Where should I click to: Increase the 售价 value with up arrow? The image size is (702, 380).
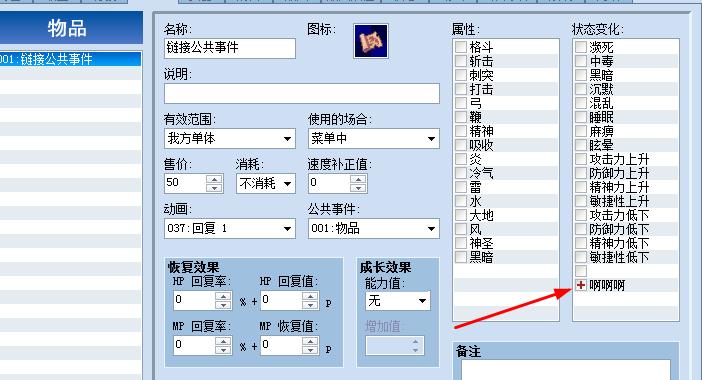214,179
